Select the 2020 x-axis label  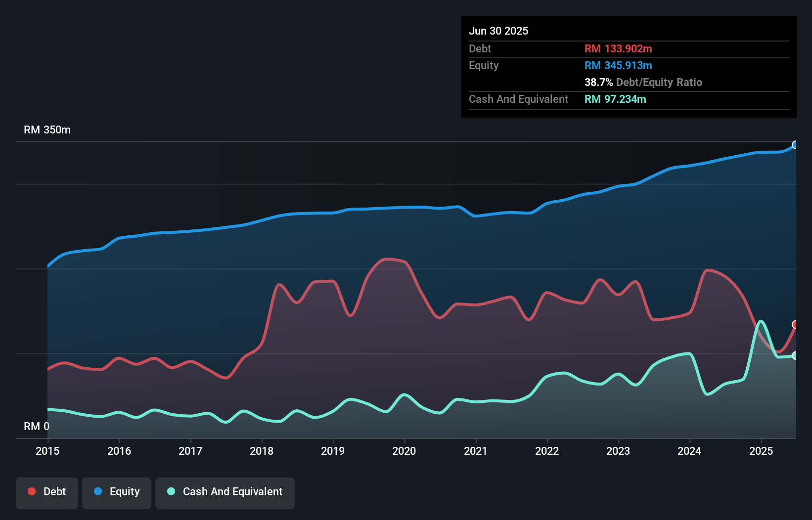tap(404, 451)
